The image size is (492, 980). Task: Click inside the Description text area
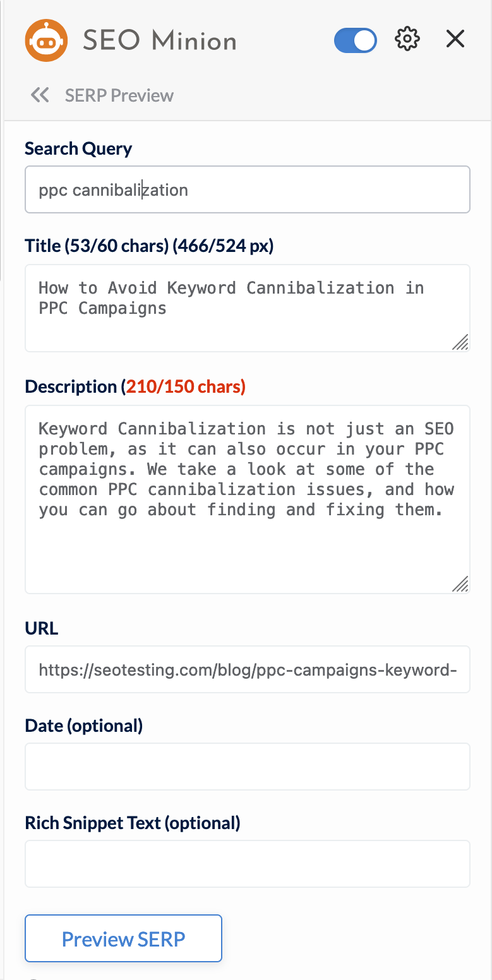tap(248, 499)
